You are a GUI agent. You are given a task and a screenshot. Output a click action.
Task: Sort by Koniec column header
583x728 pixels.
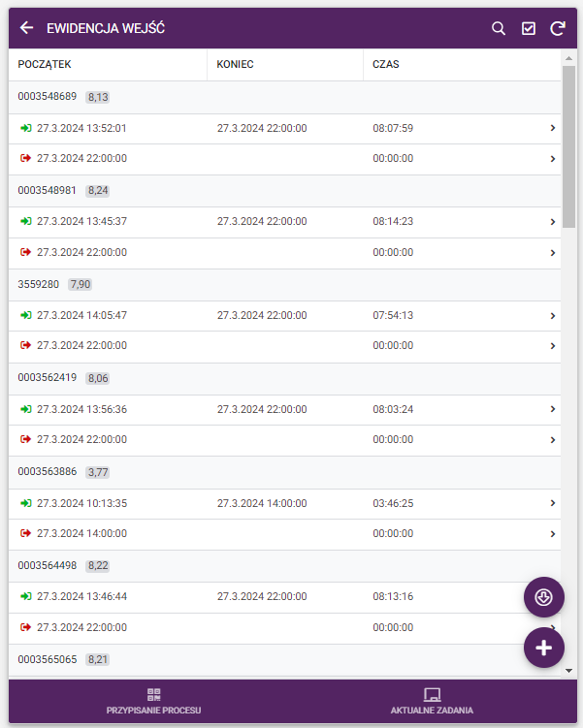pyautogui.click(x=235, y=65)
